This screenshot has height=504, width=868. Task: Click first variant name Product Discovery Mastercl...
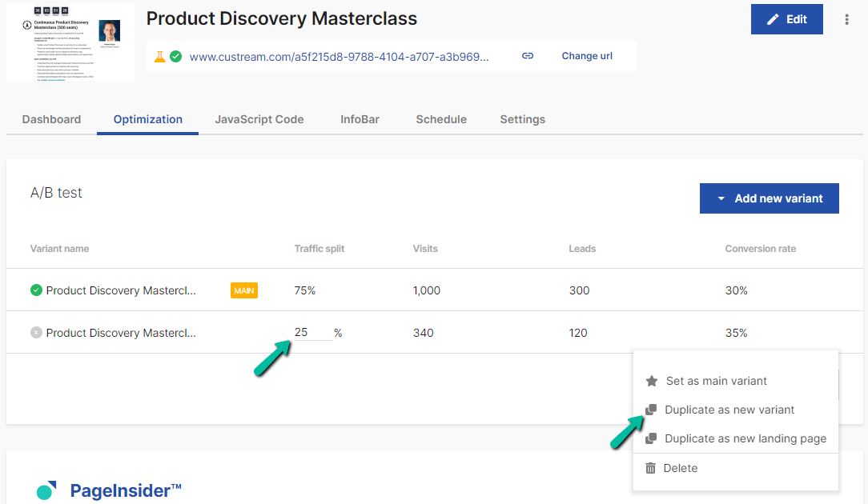pos(121,290)
